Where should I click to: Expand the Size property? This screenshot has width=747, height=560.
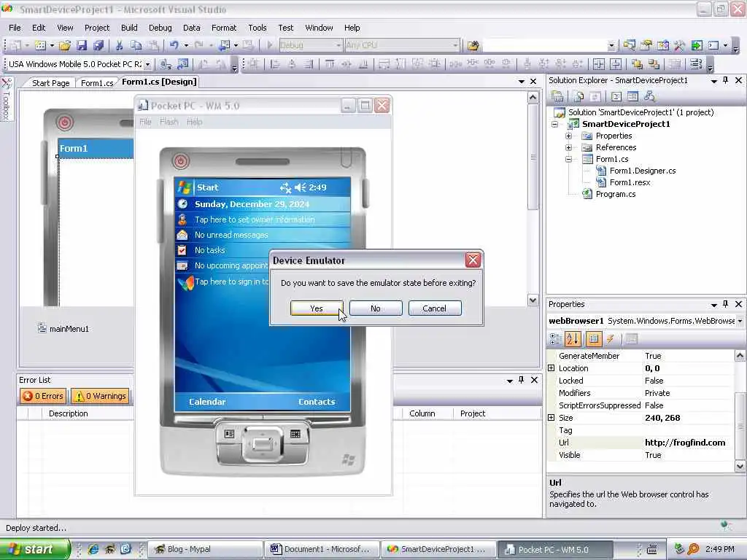click(551, 418)
